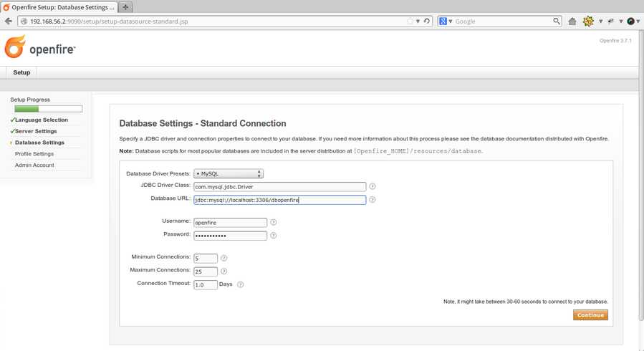
Task: Click the [Openfire_HOME]/resources/database path text
Action: tap(418, 151)
